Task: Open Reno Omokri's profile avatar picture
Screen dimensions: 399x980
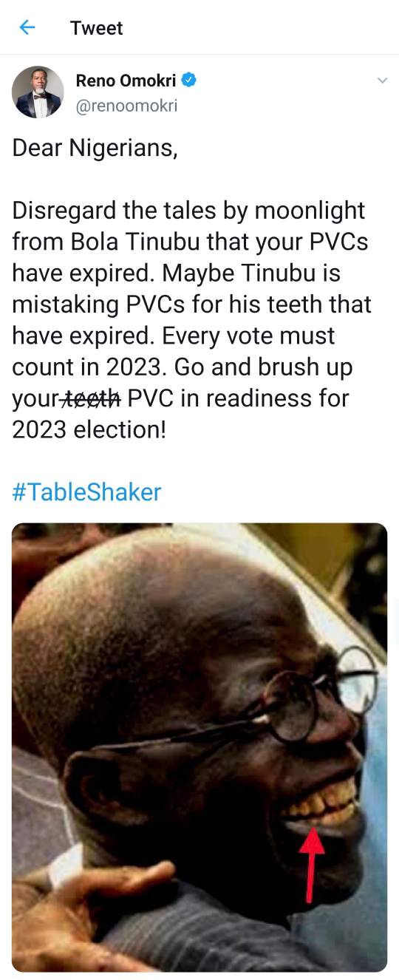Action: pyautogui.click(x=38, y=92)
